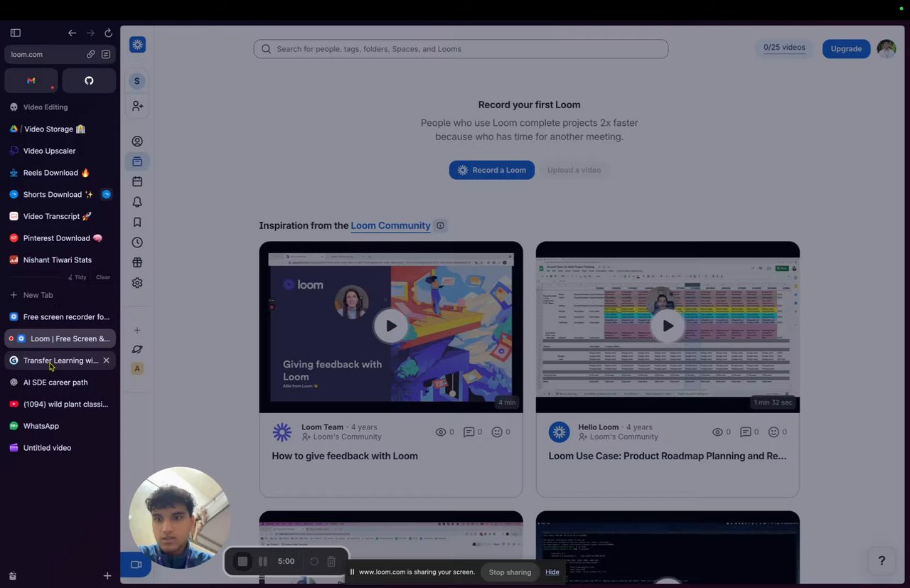Open Notifications bell icon
The height and width of the screenshot is (588, 910).
coord(137,202)
